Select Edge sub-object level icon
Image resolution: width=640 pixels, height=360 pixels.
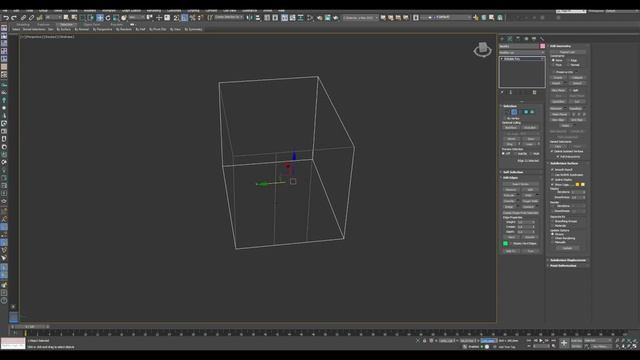coord(514,112)
